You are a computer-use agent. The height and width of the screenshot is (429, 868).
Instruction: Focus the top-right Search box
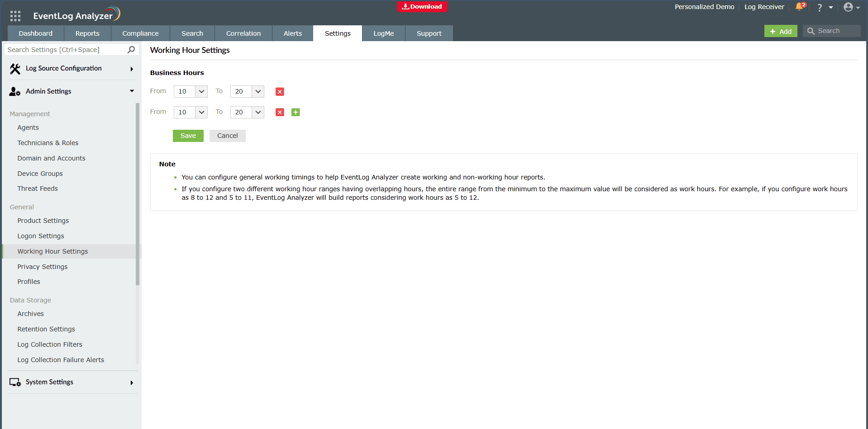point(832,31)
